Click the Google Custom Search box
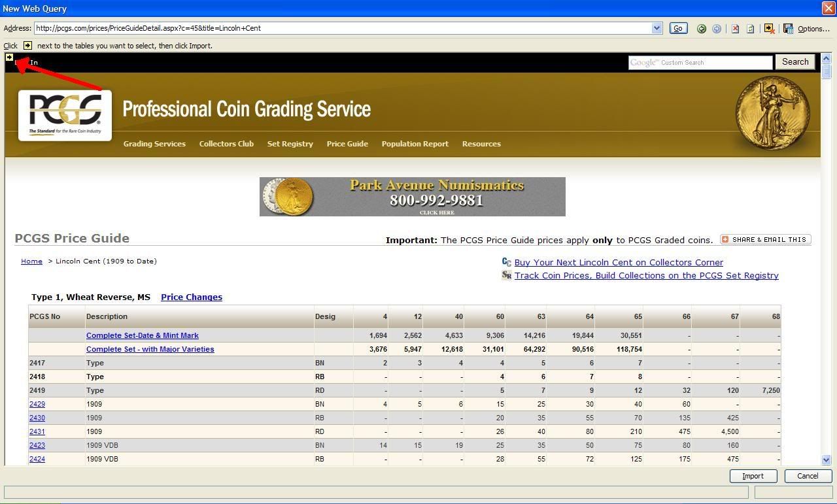Viewport: 837px width, 504px height. tap(700, 62)
